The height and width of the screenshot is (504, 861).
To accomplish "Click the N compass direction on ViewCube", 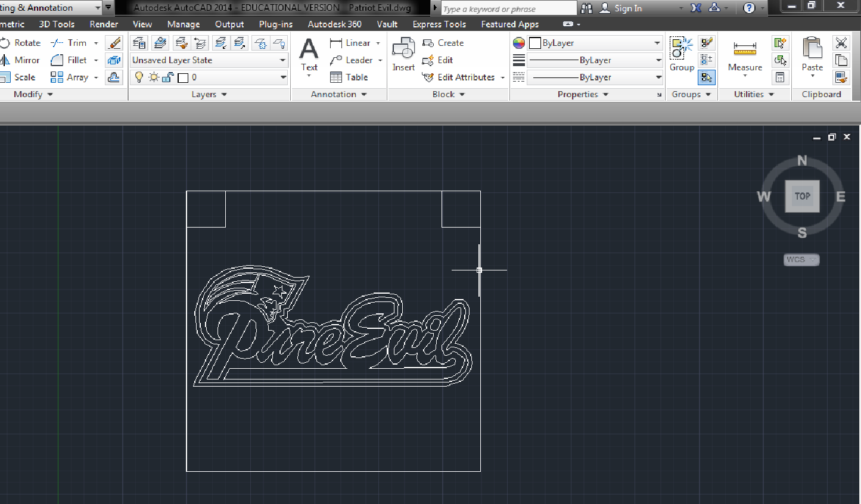I will tap(802, 161).
